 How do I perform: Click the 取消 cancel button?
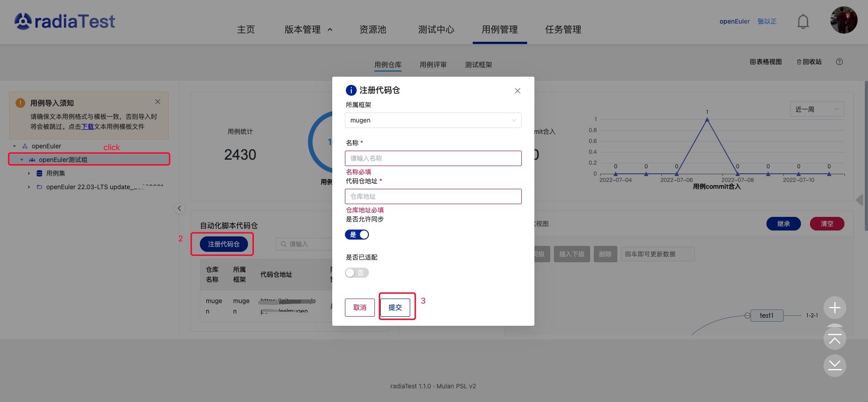pyautogui.click(x=359, y=308)
